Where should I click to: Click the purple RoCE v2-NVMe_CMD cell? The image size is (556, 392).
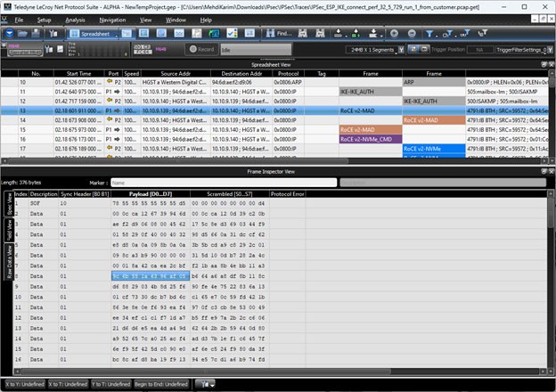(x=371, y=139)
